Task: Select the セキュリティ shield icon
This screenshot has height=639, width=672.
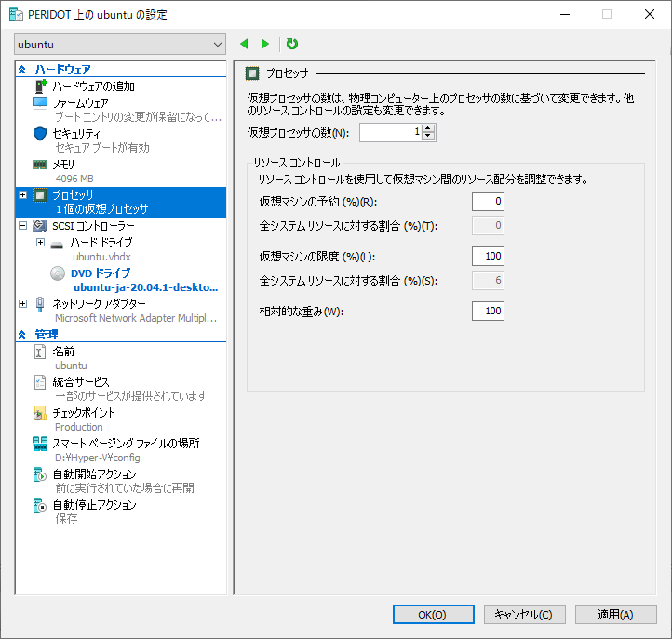Action: click(40, 134)
